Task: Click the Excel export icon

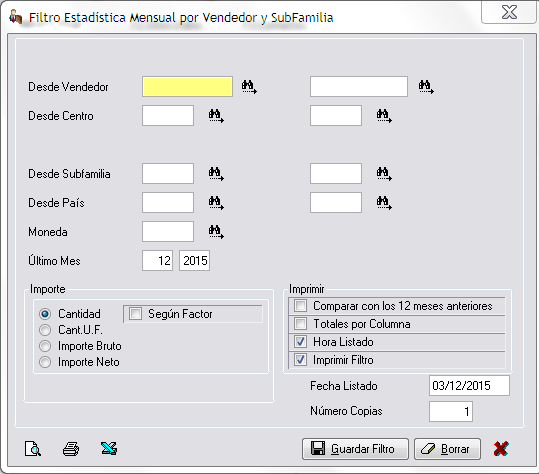Action: [x=109, y=449]
